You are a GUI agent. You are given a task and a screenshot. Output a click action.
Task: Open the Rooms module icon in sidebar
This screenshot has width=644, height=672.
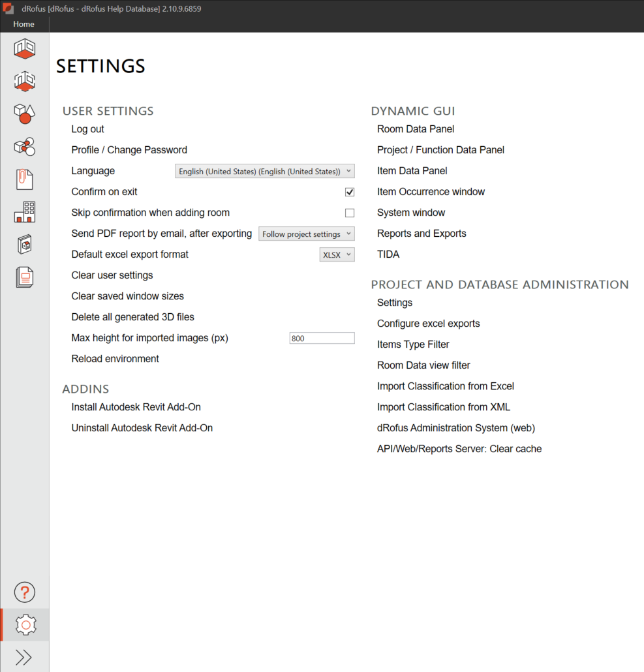pyautogui.click(x=25, y=48)
